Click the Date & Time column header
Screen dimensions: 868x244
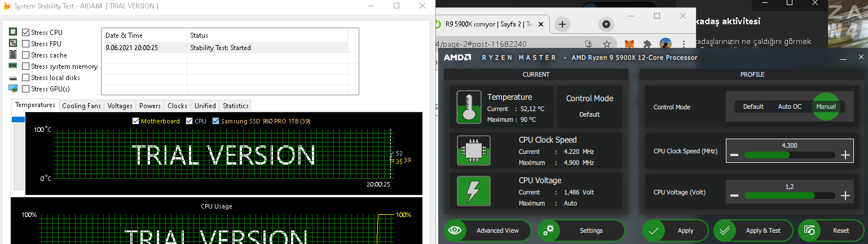coord(144,36)
